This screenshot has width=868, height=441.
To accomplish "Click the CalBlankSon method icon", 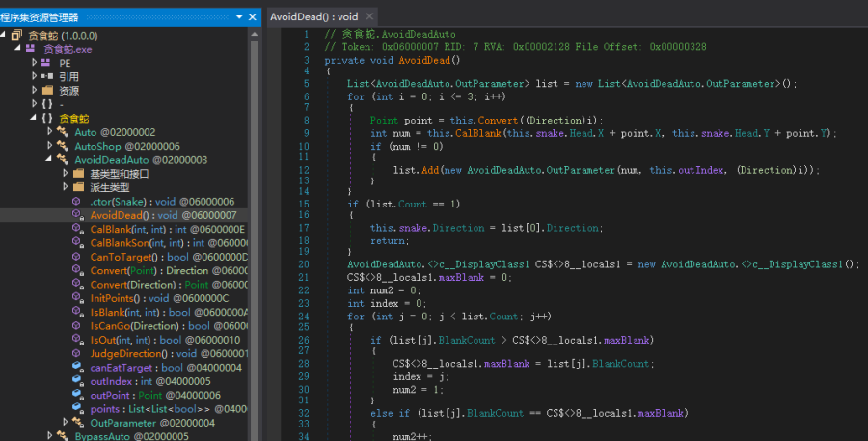I will [x=78, y=242].
